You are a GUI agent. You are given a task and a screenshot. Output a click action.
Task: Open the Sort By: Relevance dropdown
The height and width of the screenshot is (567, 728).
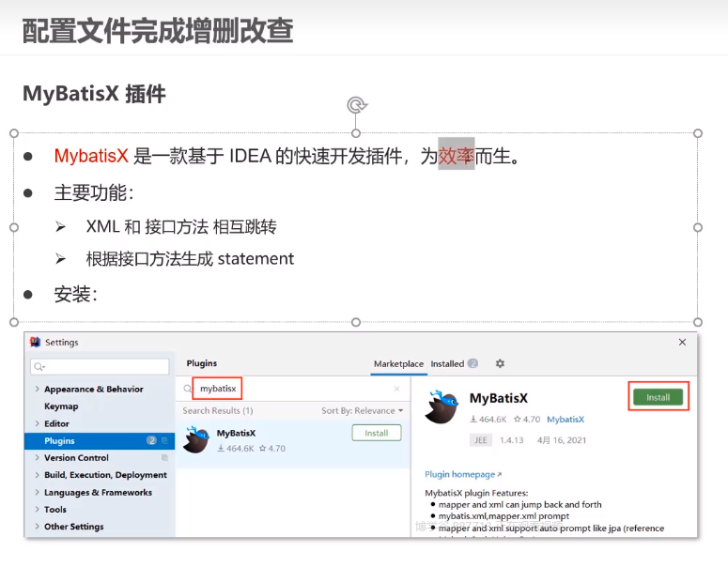[363, 410]
